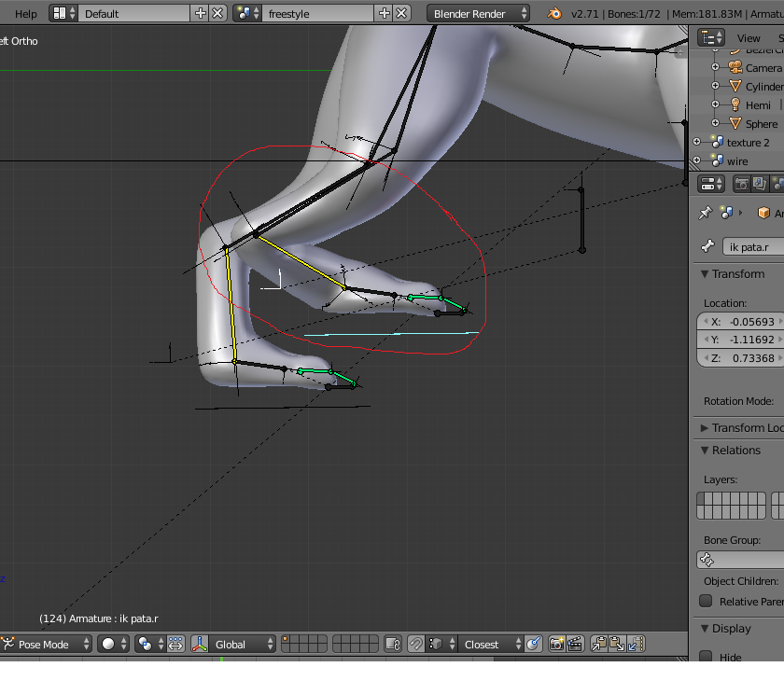This screenshot has height=681, width=784.
Task: Click the bone name field ik pata.r
Action: [754, 247]
